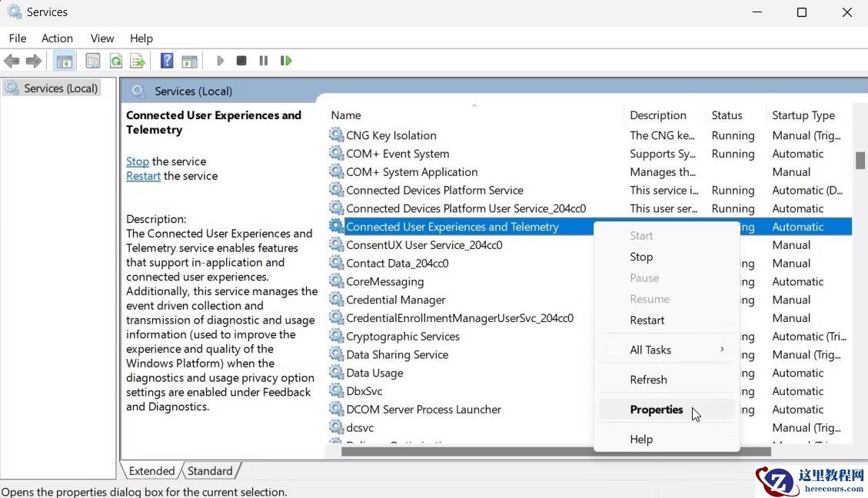Click the Export List toolbar icon

click(x=138, y=61)
